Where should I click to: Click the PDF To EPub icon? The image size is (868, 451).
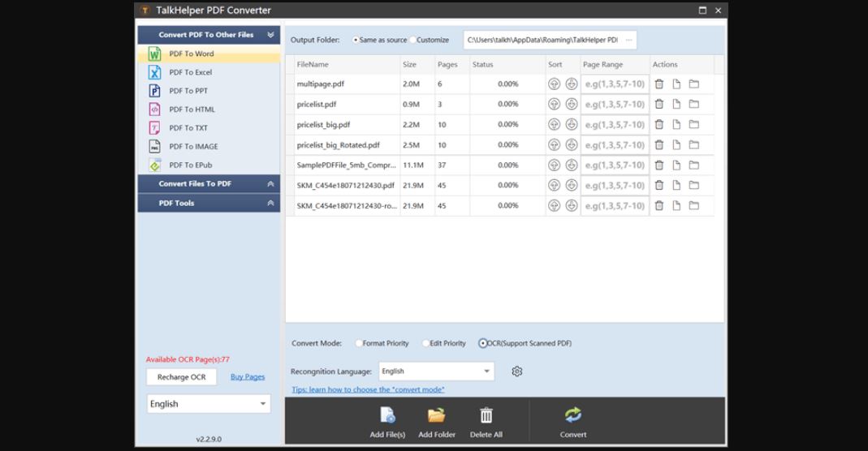155,165
